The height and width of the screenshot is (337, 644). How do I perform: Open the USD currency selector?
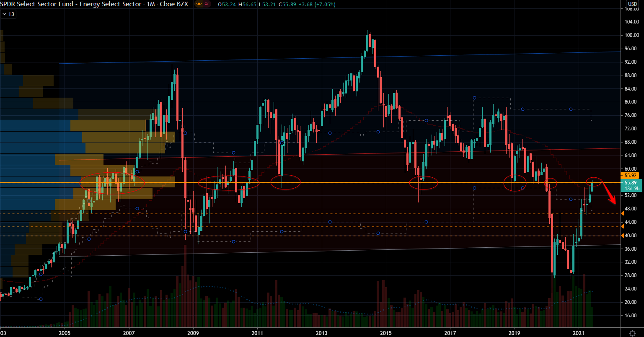pyautogui.click(x=632, y=4)
